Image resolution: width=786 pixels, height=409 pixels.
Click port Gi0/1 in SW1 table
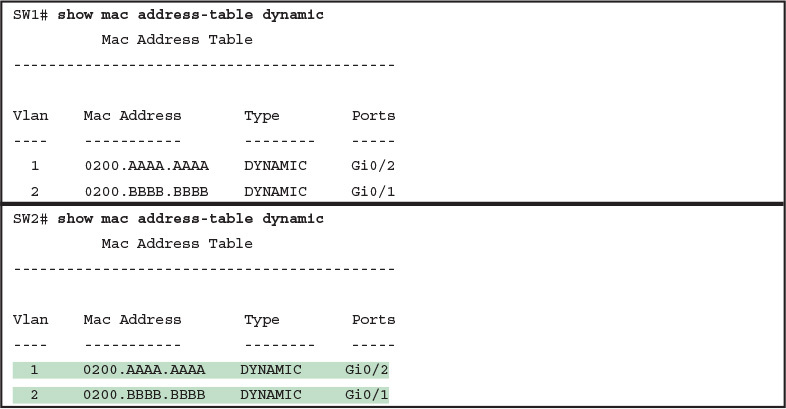click(373, 191)
